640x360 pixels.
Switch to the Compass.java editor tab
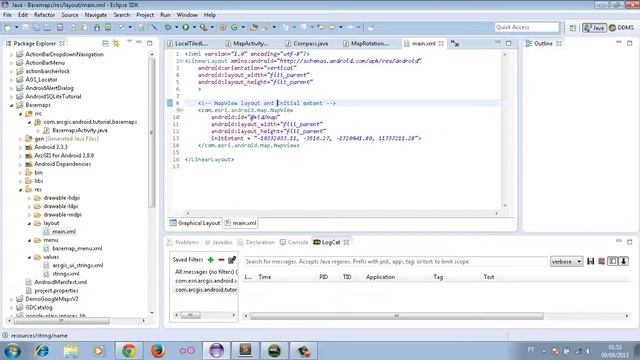pos(307,43)
